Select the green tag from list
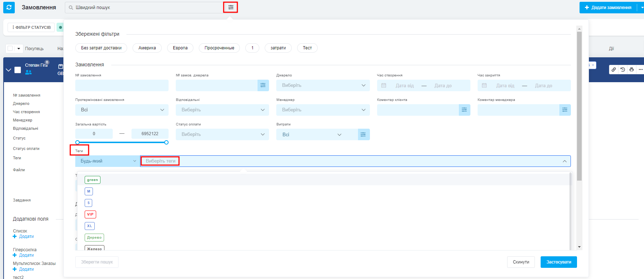 coord(93,180)
